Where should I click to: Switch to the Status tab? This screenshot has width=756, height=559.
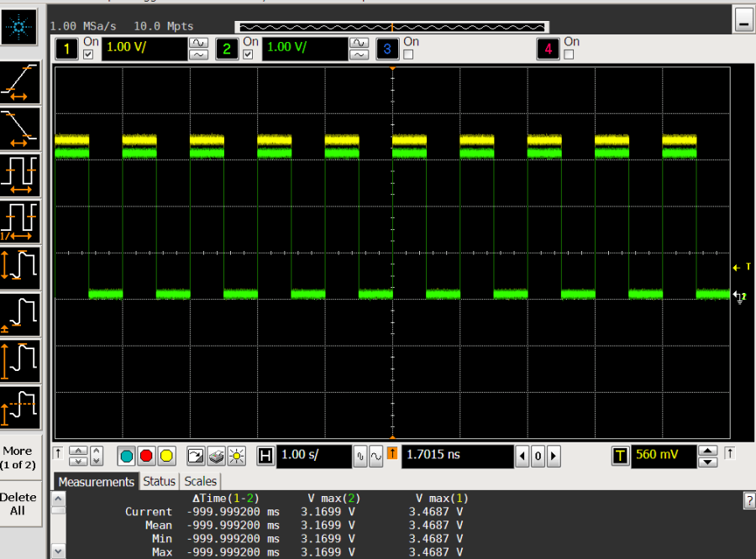pos(159,481)
